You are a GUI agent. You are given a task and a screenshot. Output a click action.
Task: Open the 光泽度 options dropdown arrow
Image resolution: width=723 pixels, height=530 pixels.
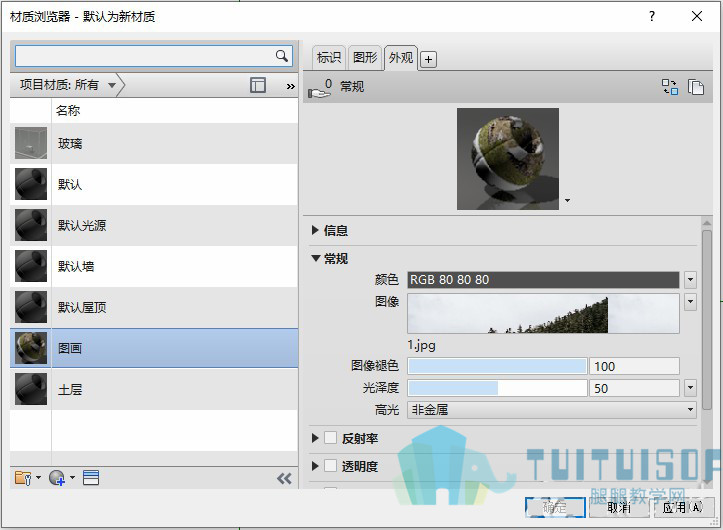click(x=690, y=388)
